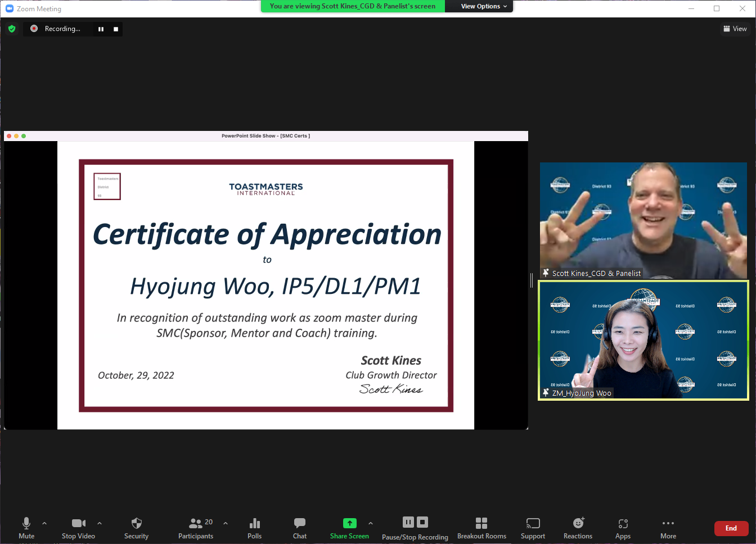The image size is (756, 544).
Task: Click the ZM_HyoJung Woo name label
Action: click(x=582, y=393)
